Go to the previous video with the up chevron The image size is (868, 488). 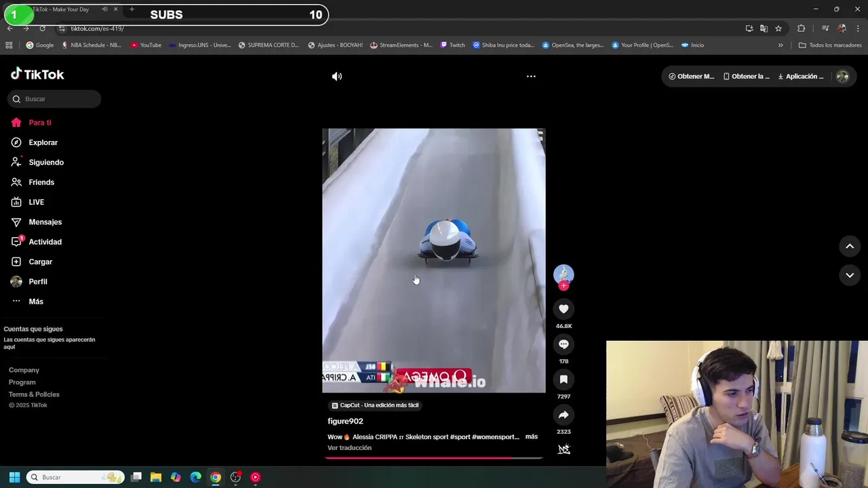point(850,247)
